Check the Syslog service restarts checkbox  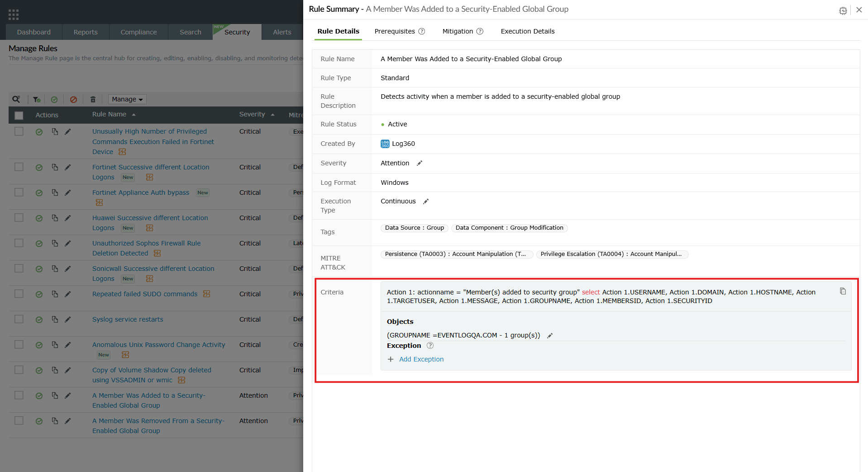tap(19, 319)
